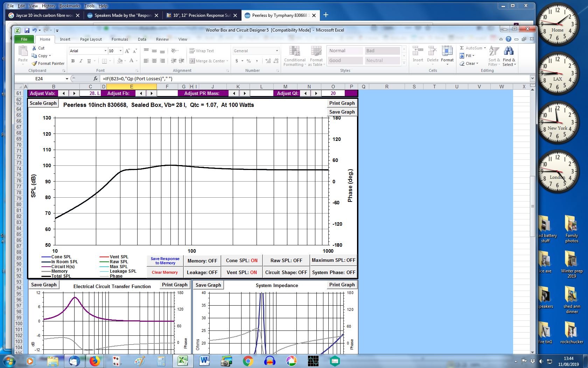This screenshot has width=588, height=368.
Task: Click the Increase Font Size icon
Action: pos(127,51)
